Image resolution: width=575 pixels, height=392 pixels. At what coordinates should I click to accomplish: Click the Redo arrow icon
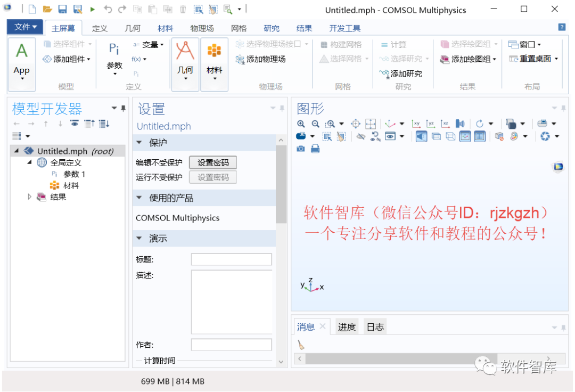(122, 9)
